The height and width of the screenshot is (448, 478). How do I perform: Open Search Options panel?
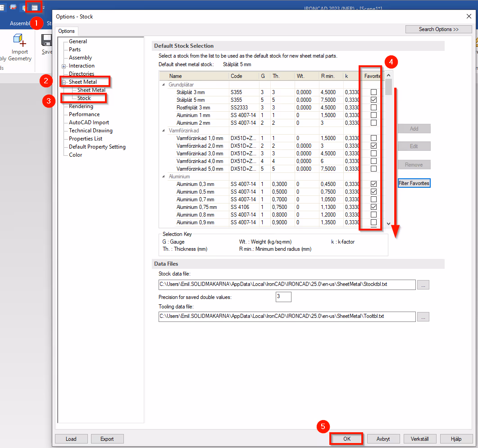[x=438, y=28]
